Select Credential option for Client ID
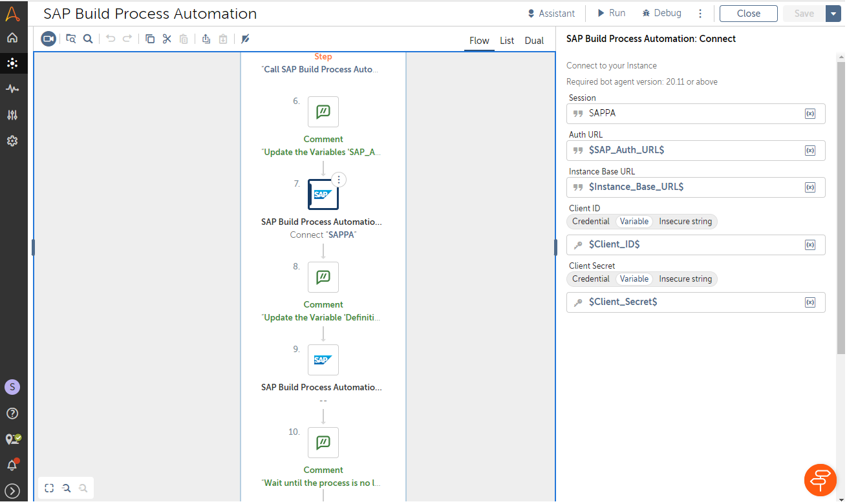The height and width of the screenshot is (504, 847). pos(590,222)
